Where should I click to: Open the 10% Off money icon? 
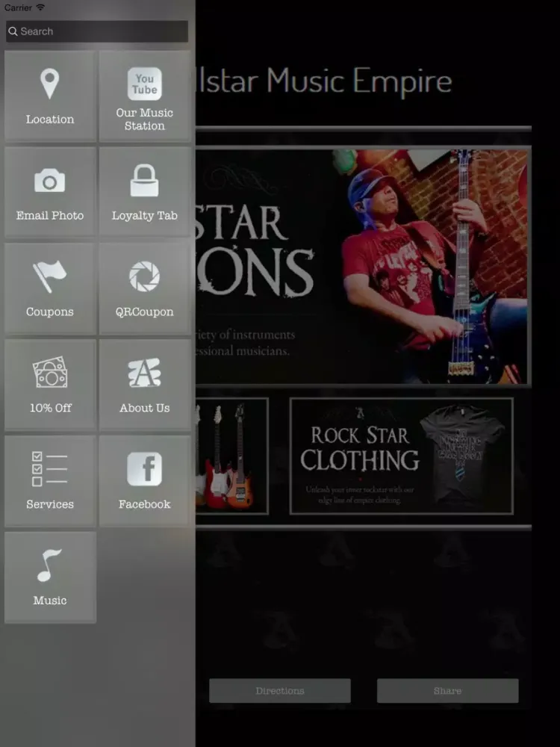point(50,372)
